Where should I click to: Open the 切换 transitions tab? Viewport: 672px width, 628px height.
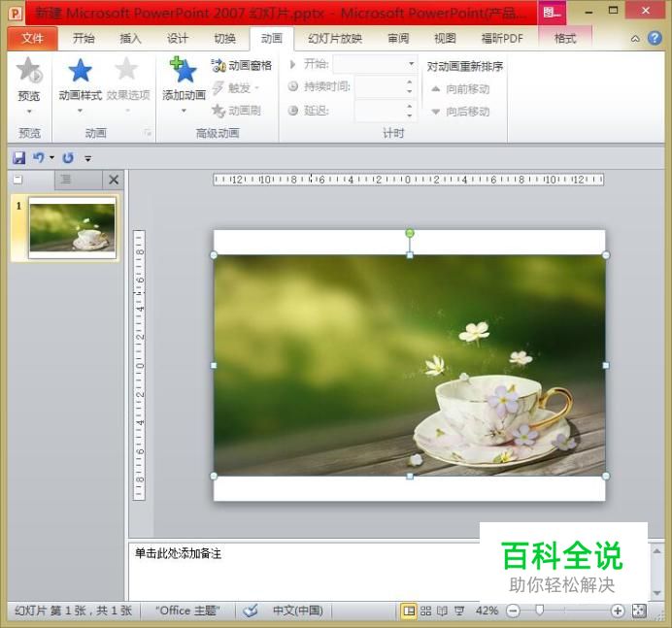click(x=224, y=39)
